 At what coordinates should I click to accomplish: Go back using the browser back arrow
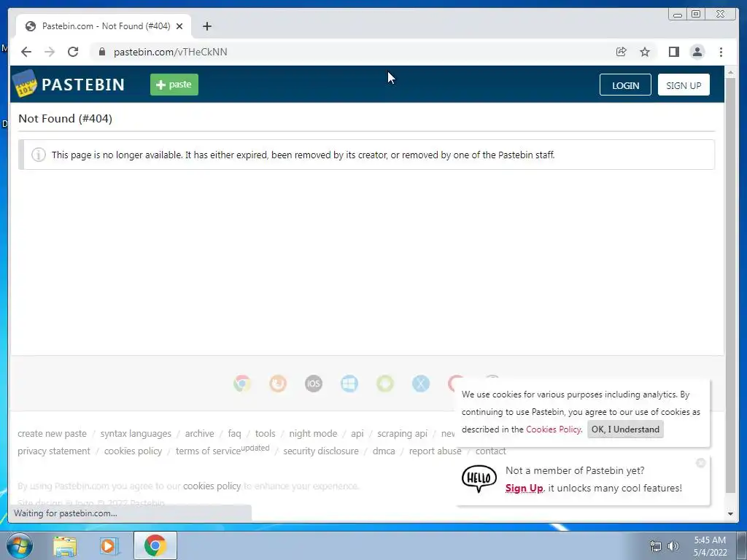coord(26,52)
